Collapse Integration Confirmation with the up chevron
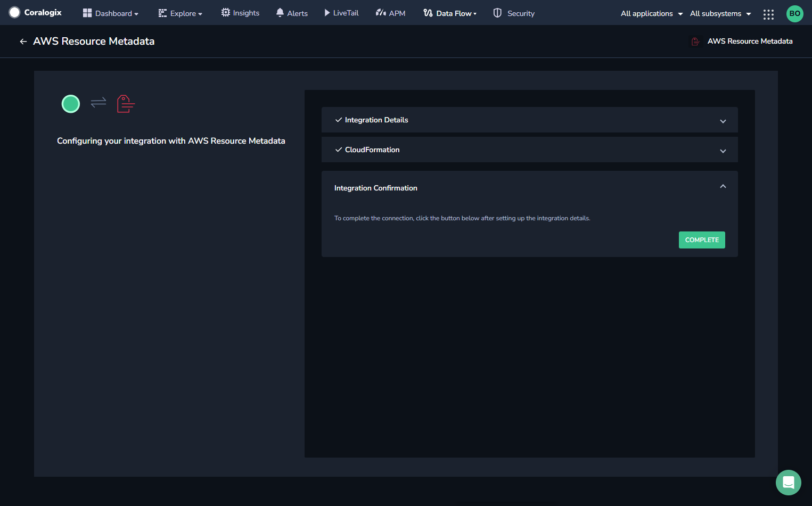 (723, 186)
